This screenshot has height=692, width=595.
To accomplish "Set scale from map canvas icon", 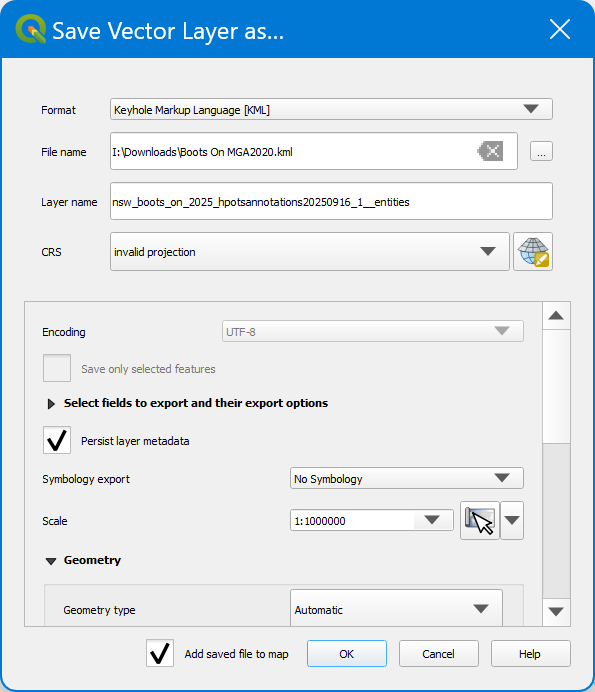I will tap(479, 520).
